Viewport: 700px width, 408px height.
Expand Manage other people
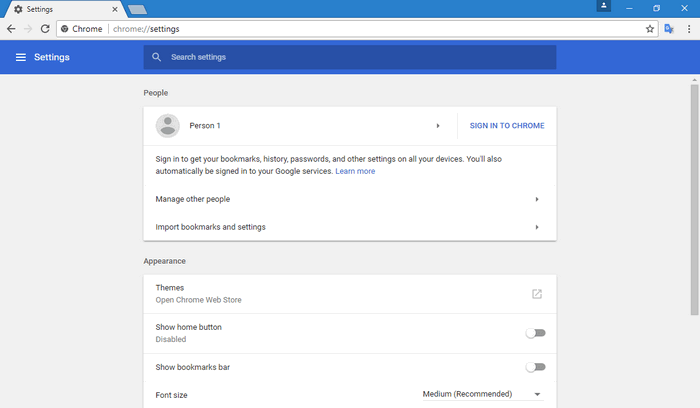point(350,199)
